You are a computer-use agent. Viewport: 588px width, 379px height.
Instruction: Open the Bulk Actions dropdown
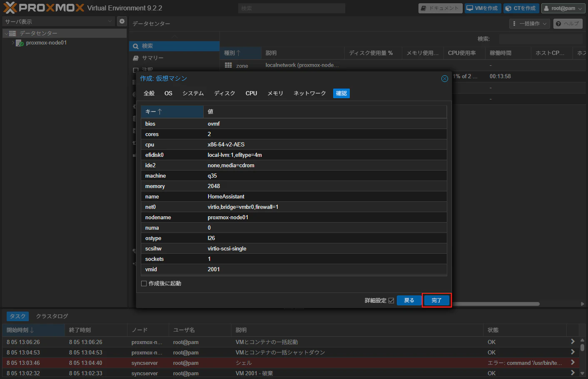point(529,24)
